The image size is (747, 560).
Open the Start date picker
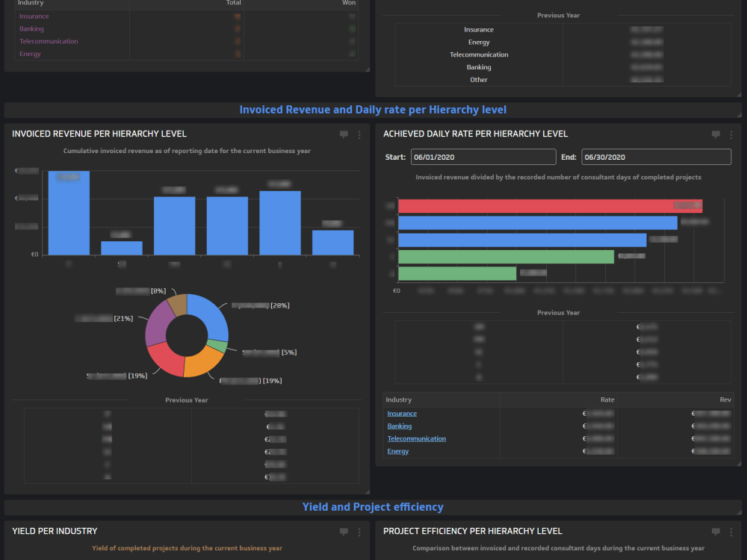(483, 157)
